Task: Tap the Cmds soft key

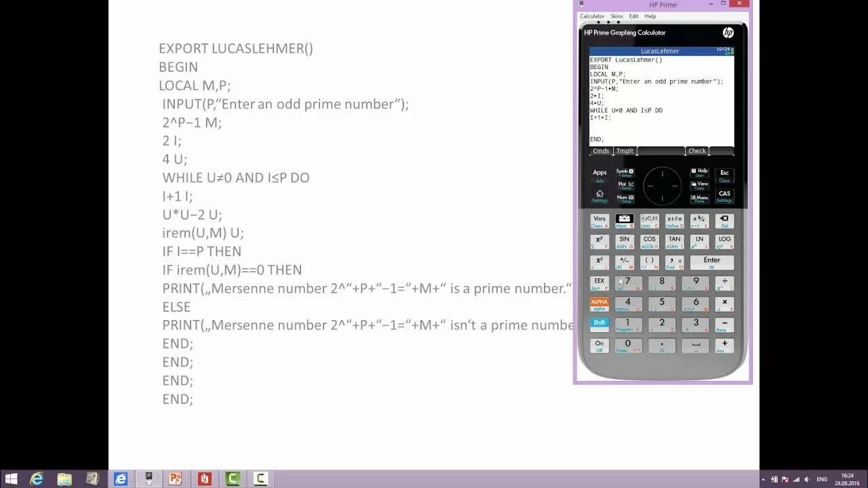Action: [x=601, y=151]
